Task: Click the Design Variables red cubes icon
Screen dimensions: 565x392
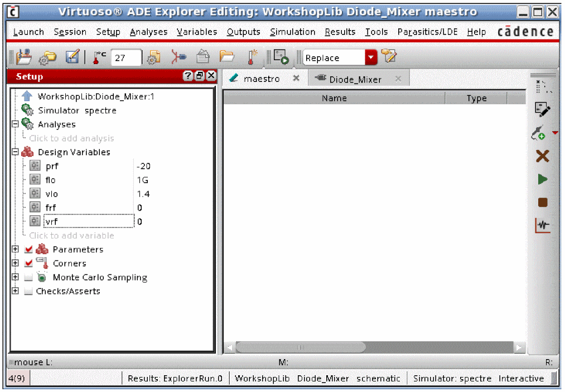Action: point(27,152)
